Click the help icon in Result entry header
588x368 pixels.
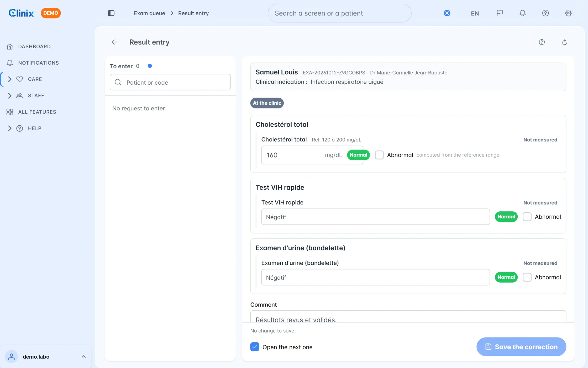(x=542, y=42)
